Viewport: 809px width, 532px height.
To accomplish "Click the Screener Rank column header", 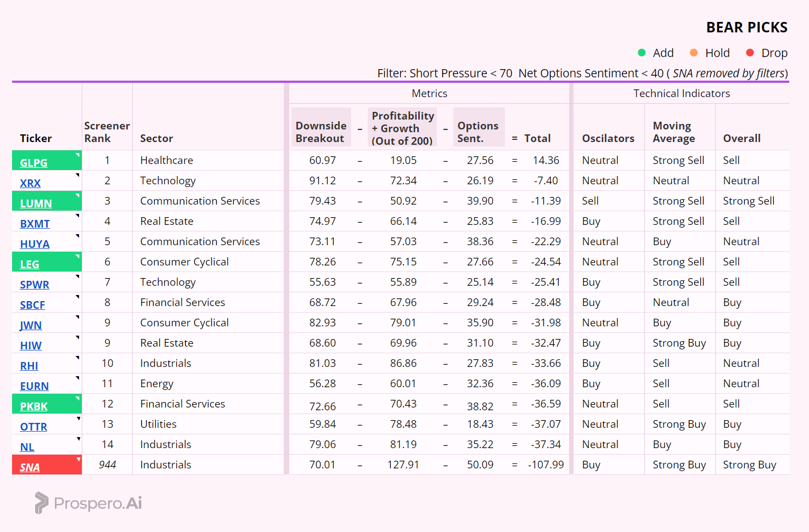I will coord(107,132).
